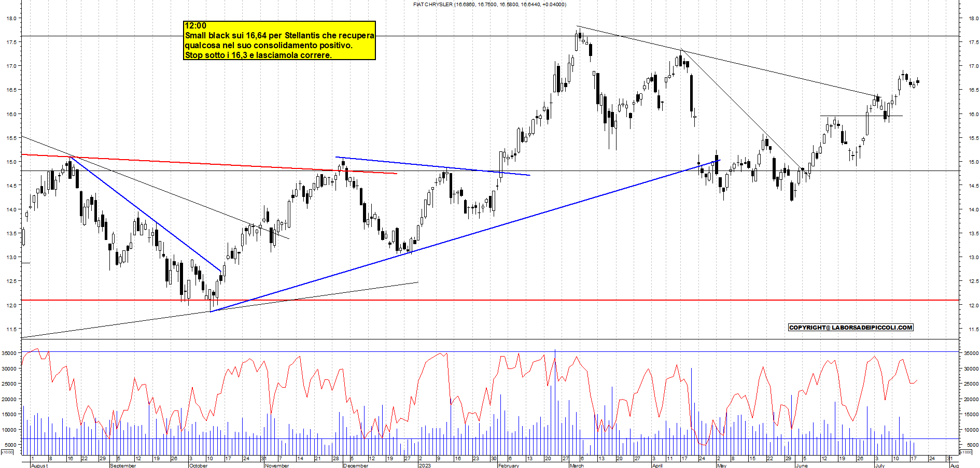Click the November month label

tap(277, 465)
